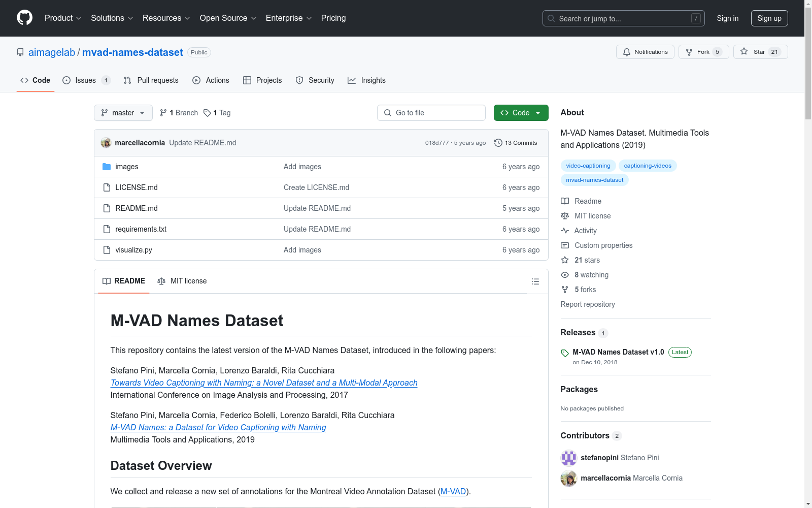Open the mvad-names-dataset topic tag
The height and width of the screenshot is (508, 812).
pyautogui.click(x=595, y=180)
